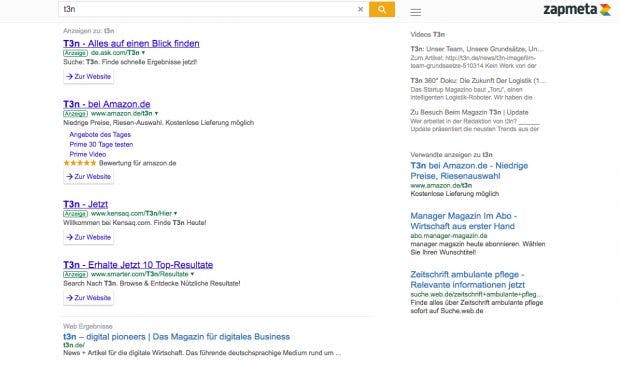620x365 pixels.
Task: Click 'abo.manager-magazin.de' URL text
Action: [449, 236]
